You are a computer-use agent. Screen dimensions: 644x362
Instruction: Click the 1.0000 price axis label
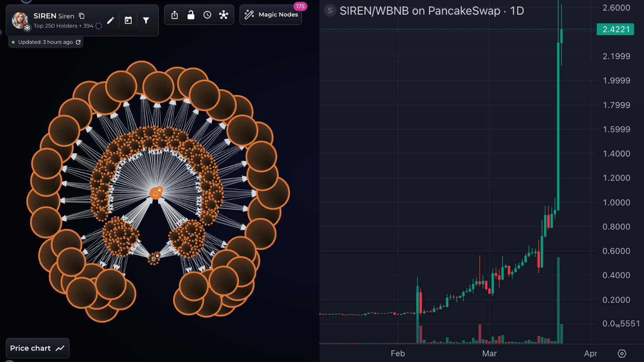click(616, 202)
